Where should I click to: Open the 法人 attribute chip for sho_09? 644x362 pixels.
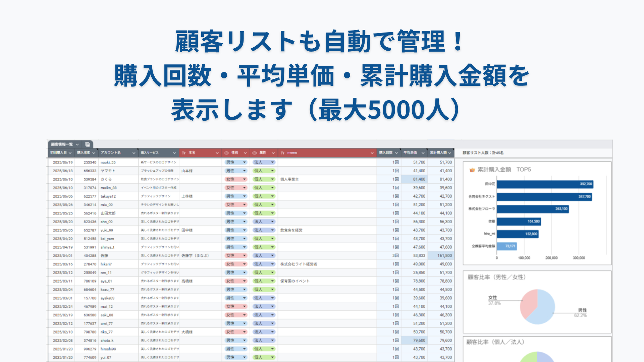point(264,222)
